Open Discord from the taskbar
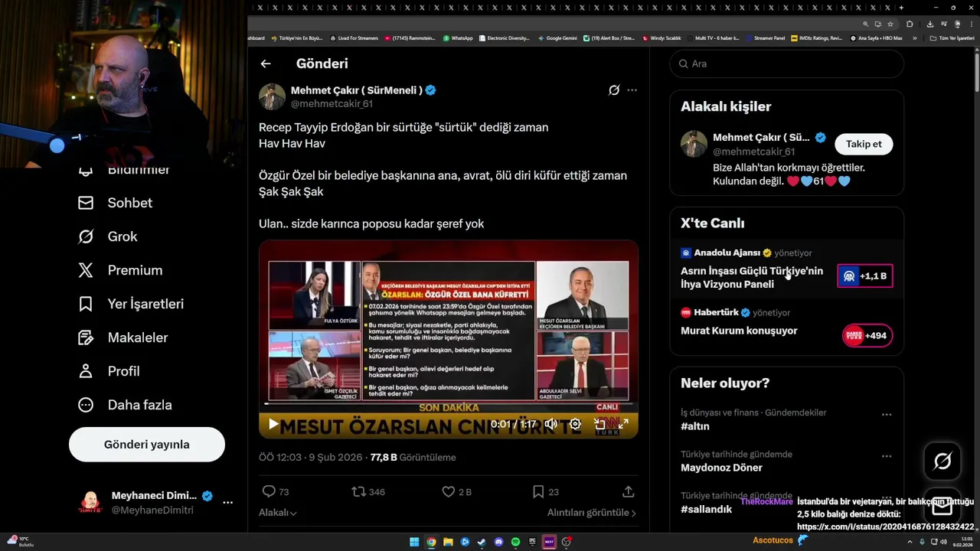Screen dimensions: 980x551 pyautogui.click(x=498, y=542)
